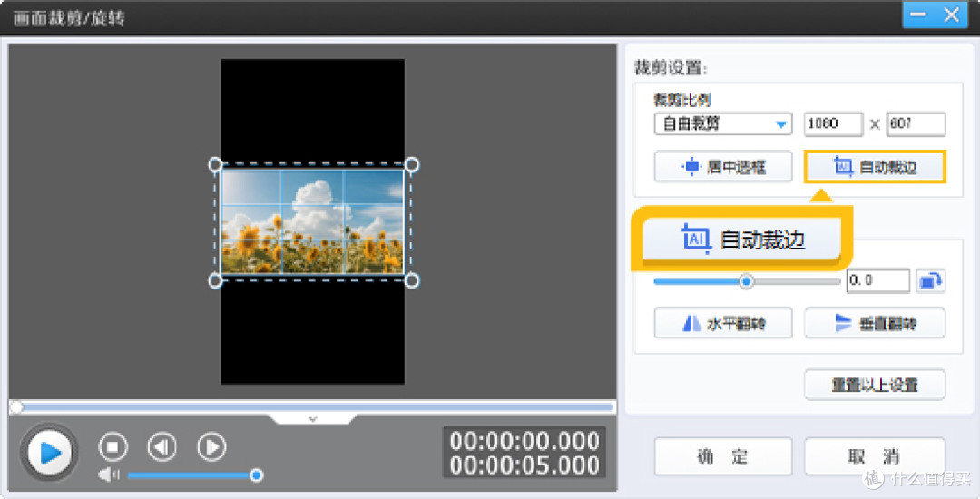Click the current time display 00:00:00.000
The width and height of the screenshot is (980, 499).
[x=524, y=441]
